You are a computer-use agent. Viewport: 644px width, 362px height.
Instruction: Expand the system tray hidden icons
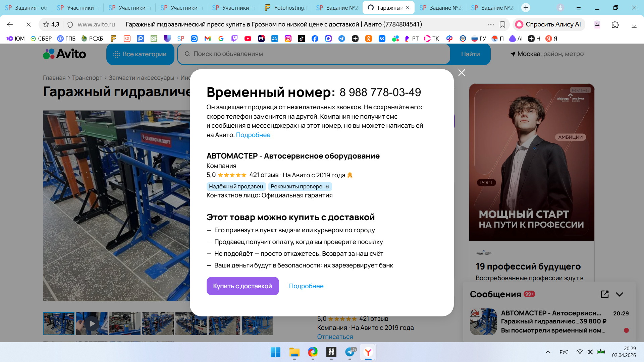pos(548,352)
